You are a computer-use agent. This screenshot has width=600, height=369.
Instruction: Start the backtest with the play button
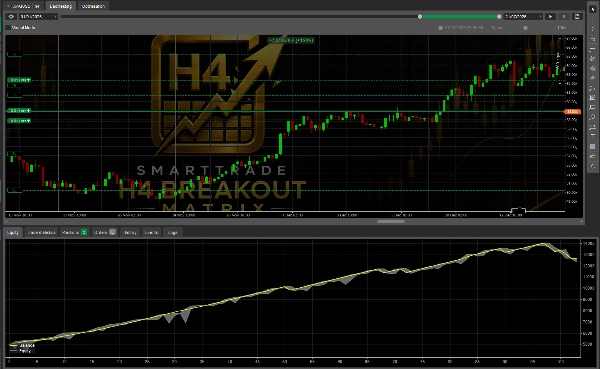551,16
